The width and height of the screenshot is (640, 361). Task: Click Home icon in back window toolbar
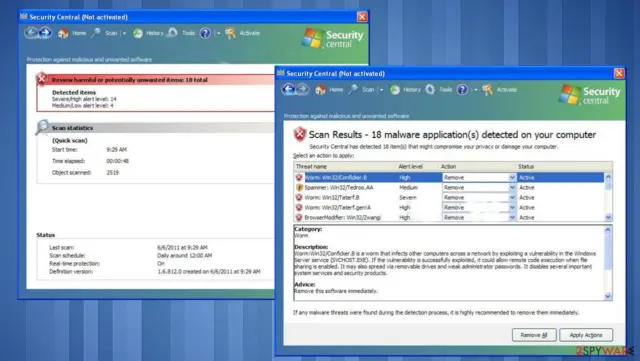pyautogui.click(x=63, y=33)
